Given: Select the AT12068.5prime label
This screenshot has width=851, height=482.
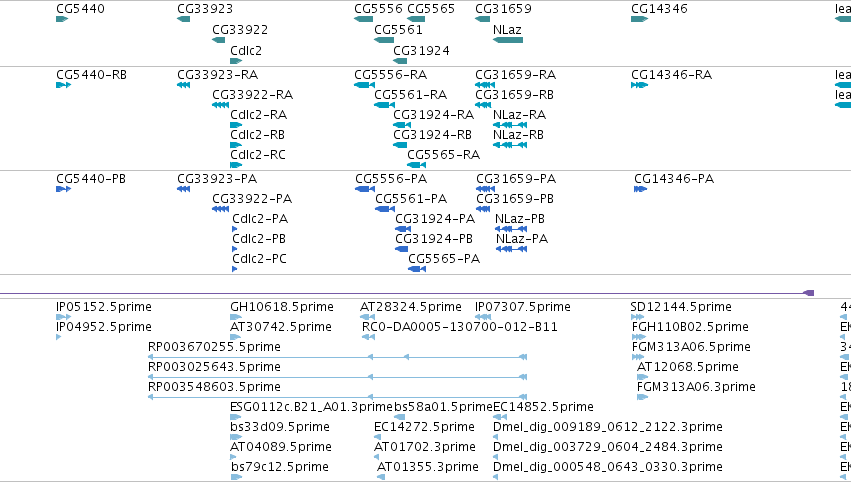Looking at the screenshot, I should 688,367.
